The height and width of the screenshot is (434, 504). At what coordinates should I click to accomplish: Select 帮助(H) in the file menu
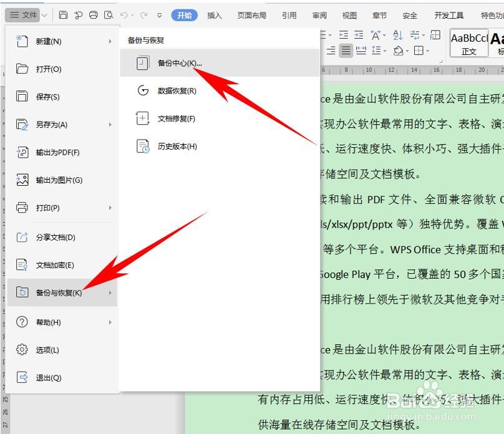point(62,322)
